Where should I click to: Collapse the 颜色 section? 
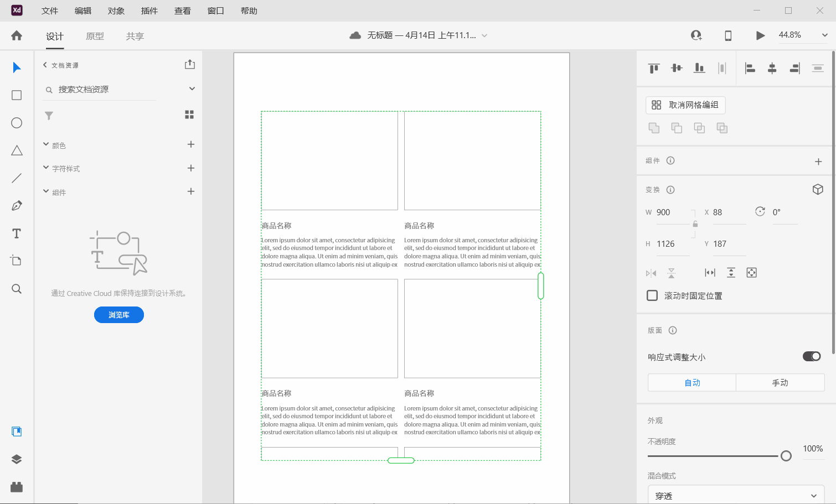[46, 144]
